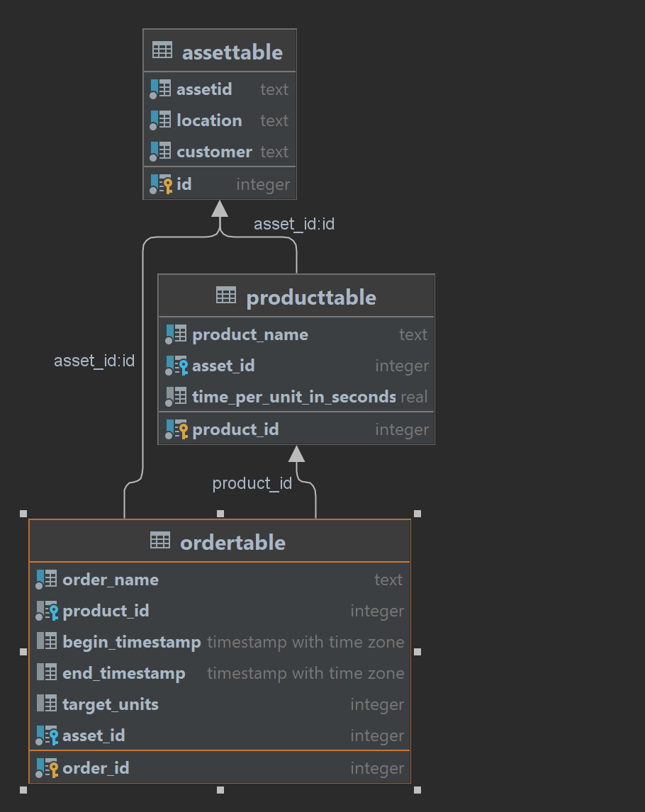Select the time_per_unit_in_seconds column row
The height and width of the screenshot is (812, 645).
(284, 396)
